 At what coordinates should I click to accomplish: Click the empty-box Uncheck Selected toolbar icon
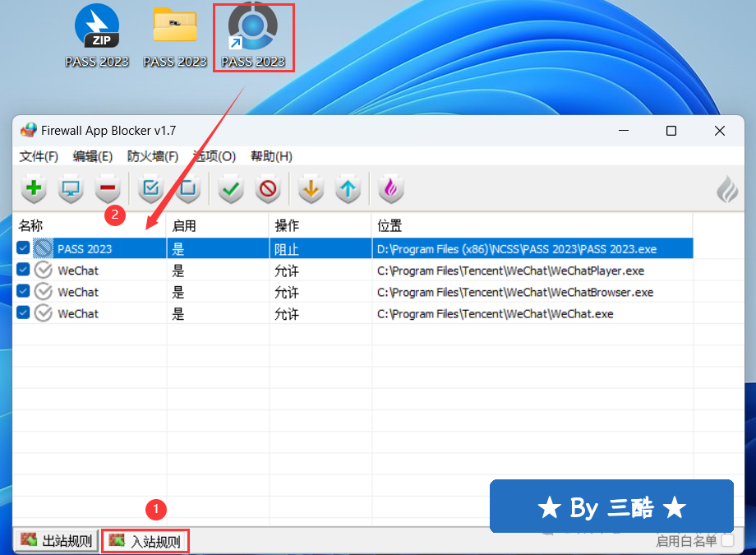[188, 189]
